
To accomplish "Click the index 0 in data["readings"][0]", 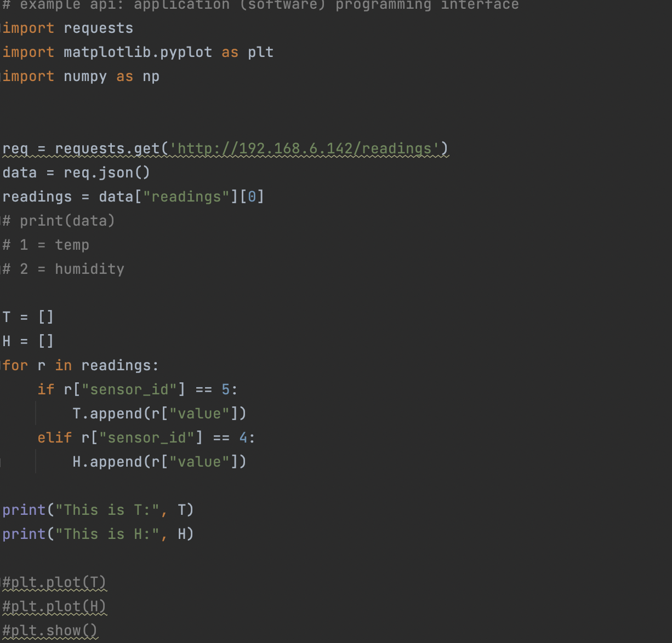I will click(252, 197).
